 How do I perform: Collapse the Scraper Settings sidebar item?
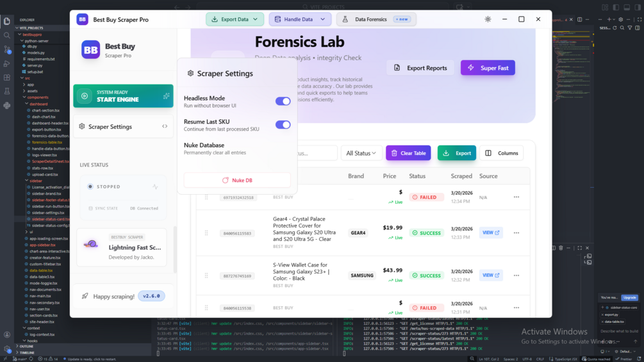(x=123, y=126)
